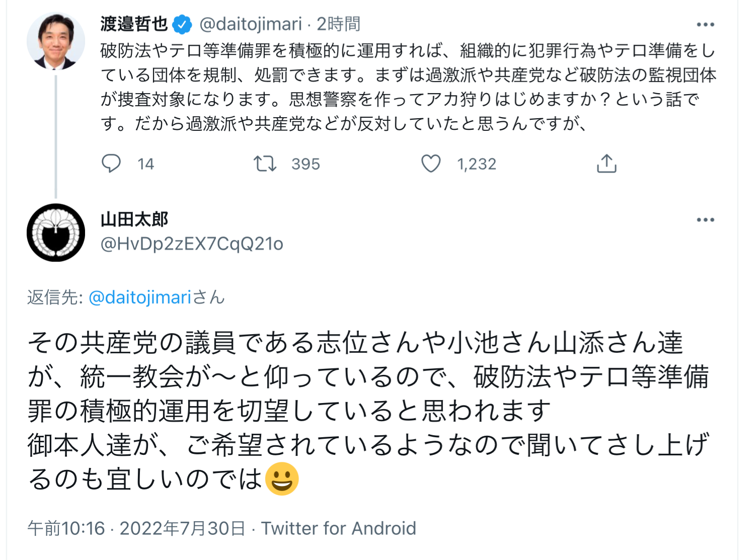Click the retweet arrows icon
Viewport: 745px width, 560px height.
click(265, 164)
